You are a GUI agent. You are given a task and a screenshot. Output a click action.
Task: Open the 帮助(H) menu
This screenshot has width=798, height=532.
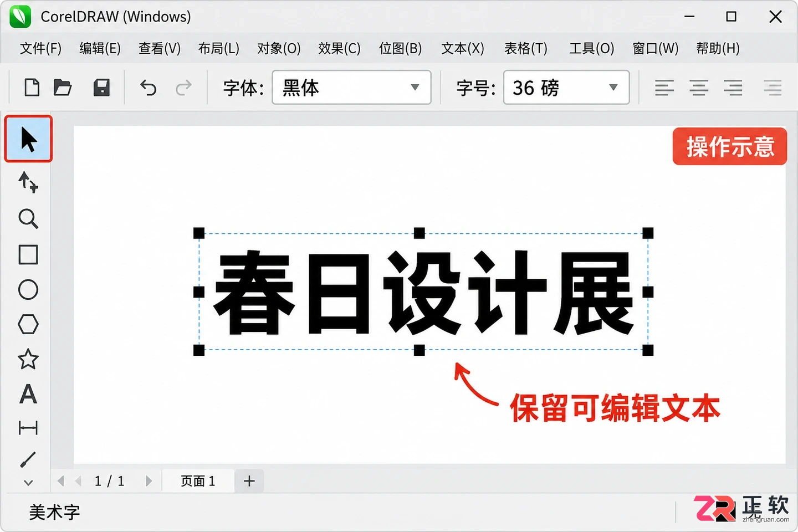pyautogui.click(x=718, y=48)
